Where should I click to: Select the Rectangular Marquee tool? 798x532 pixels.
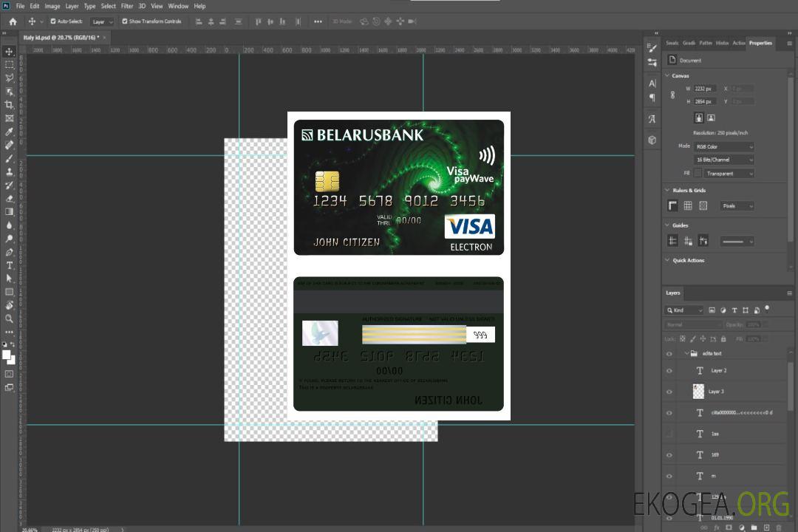click(9, 65)
